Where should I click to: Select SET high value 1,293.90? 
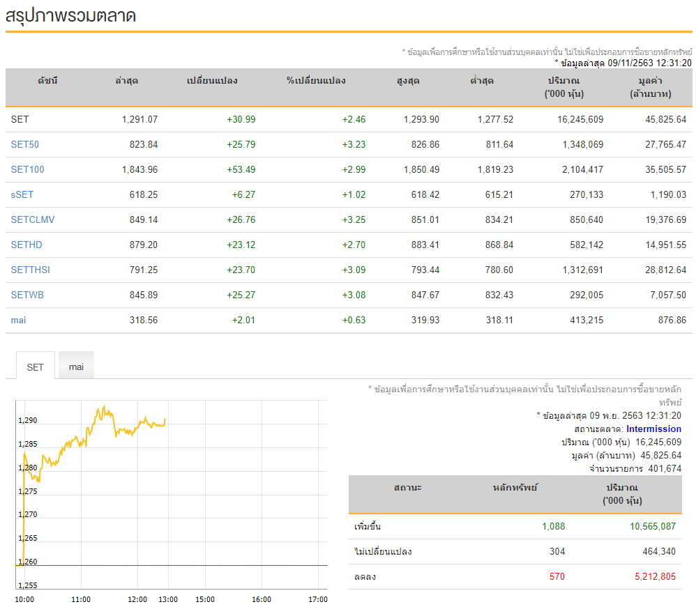(x=421, y=119)
